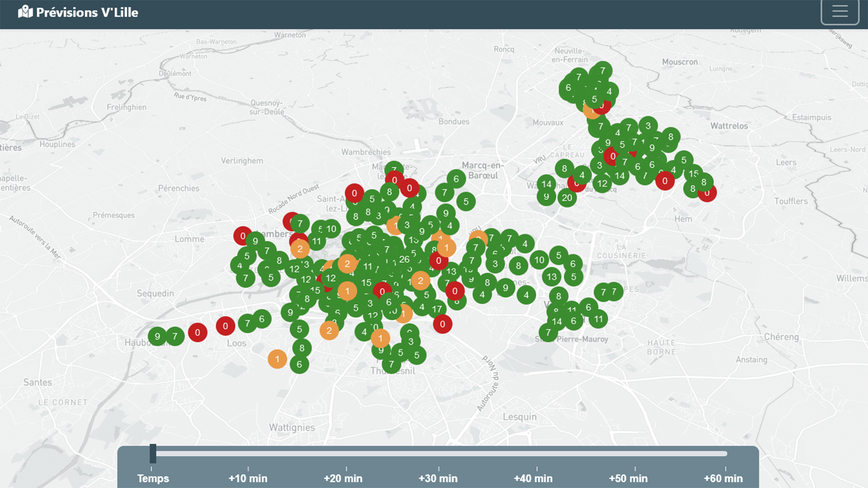This screenshot has width=868, height=488.
Task: Jump to +60 min on timeline
Action: pos(723,478)
